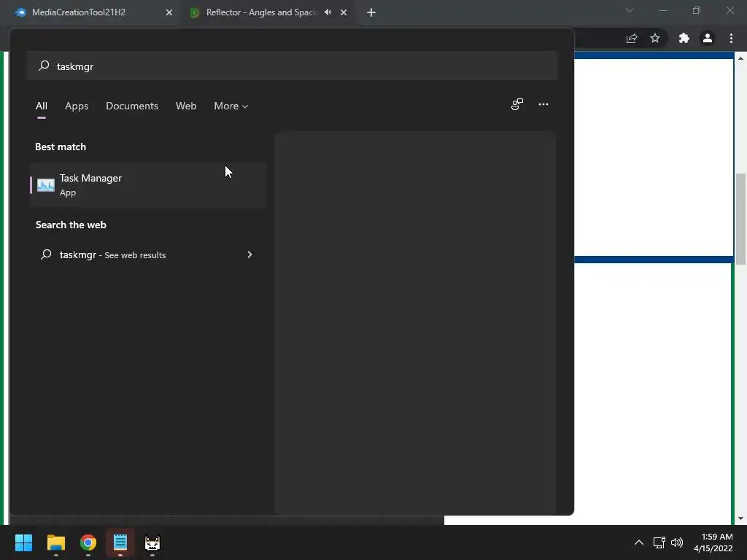Show hidden system tray icons
The height and width of the screenshot is (560, 747).
tap(639, 542)
